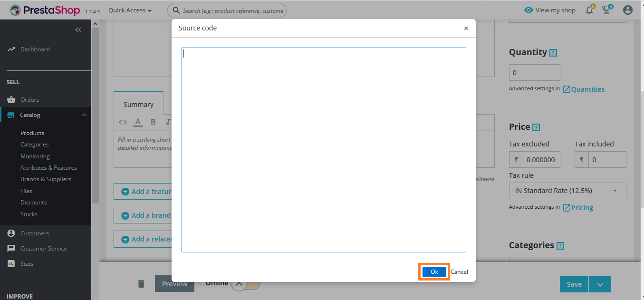Click Add a brand button

[143, 215]
